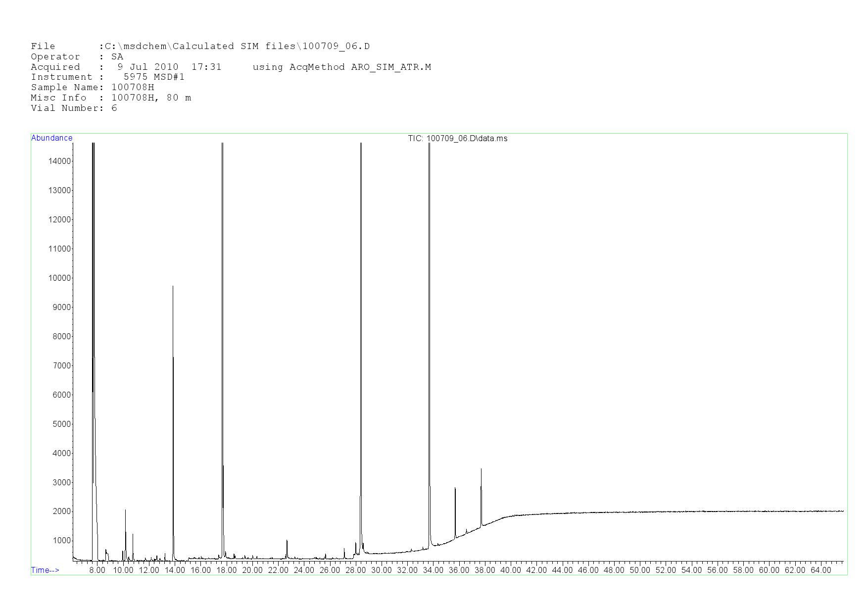Viewport: 868px width, 614px height.
Task: Click the Abundance axis label
Action: pos(51,138)
